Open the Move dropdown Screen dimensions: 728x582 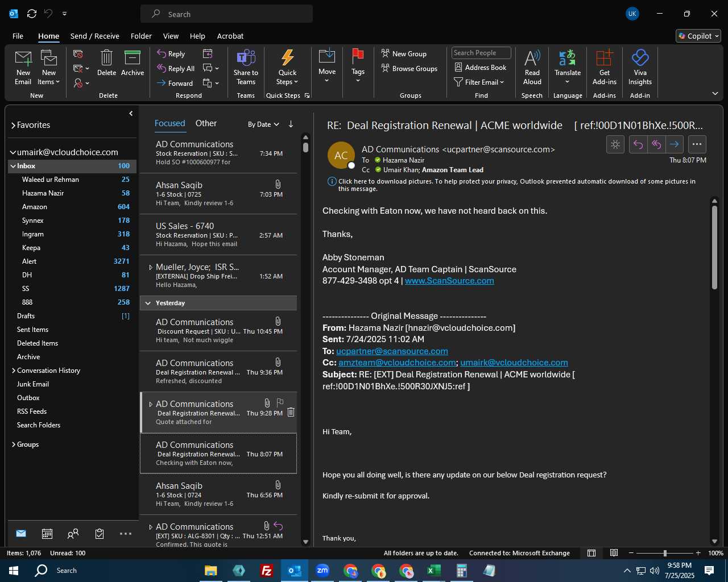[x=327, y=66]
